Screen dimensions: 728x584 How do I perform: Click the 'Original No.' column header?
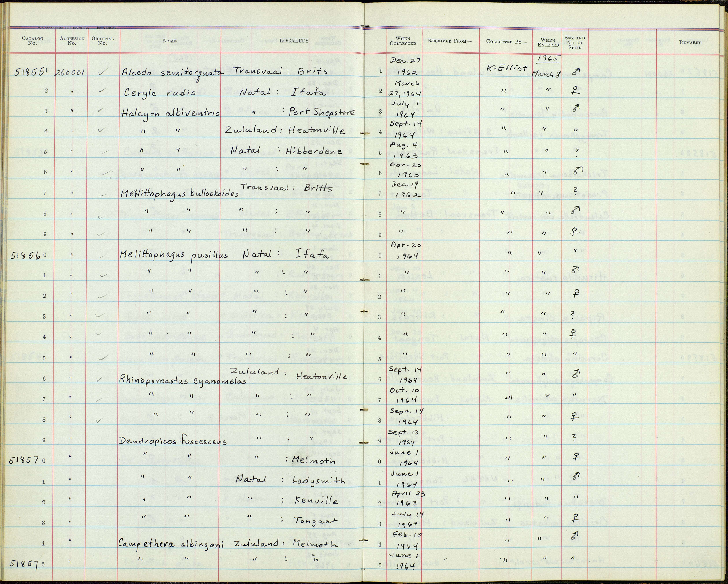point(103,41)
